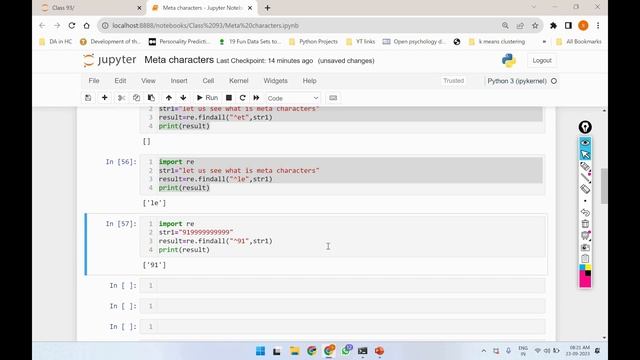
Task: Cut selected cells with scissors icon
Action: (121, 98)
